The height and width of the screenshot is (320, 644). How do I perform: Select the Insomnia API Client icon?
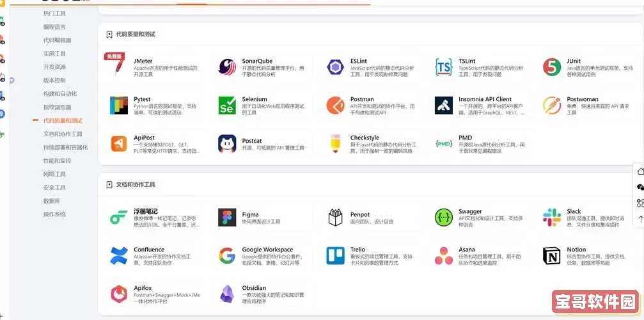click(x=444, y=105)
